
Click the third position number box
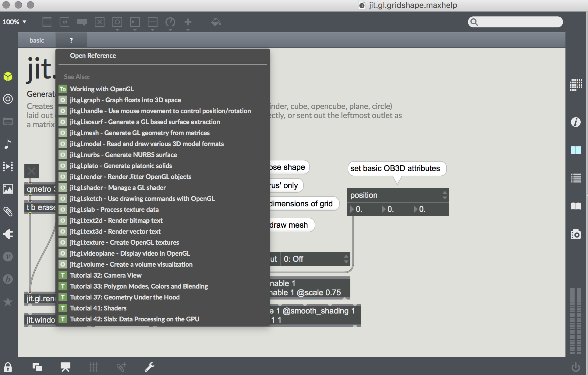[430, 209]
